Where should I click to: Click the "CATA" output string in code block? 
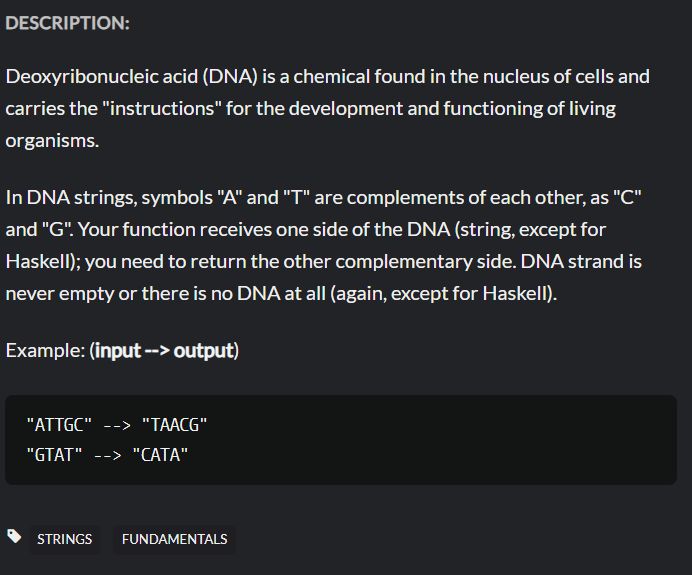[160, 455]
